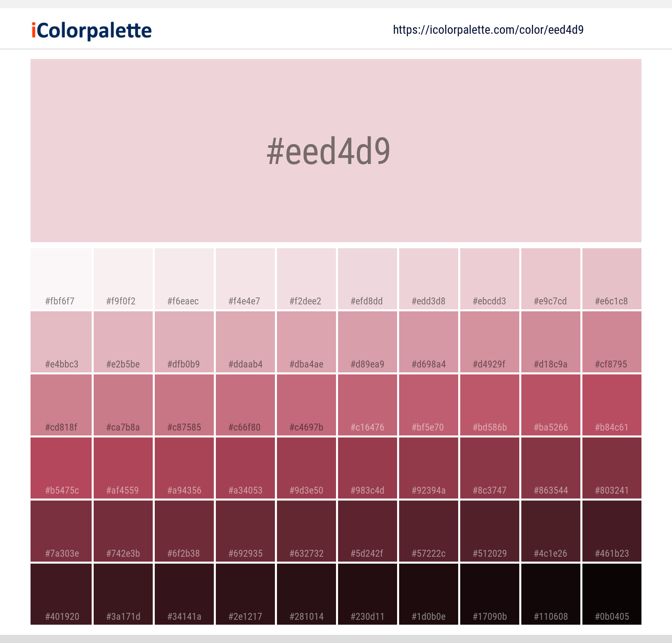This screenshot has height=643, width=672.
Task: Pick the #b84c61 swatch
Action: coord(612,405)
